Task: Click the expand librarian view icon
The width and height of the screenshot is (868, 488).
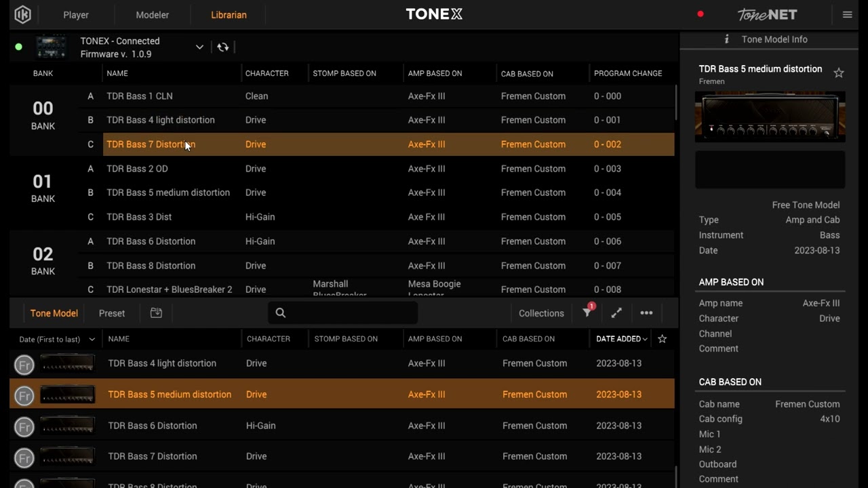Action: (616, 313)
